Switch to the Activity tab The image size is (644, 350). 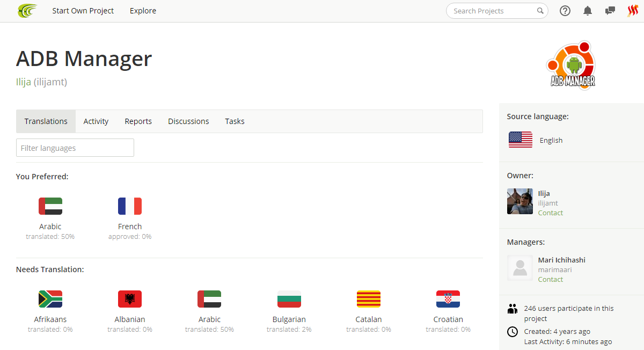click(x=96, y=121)
